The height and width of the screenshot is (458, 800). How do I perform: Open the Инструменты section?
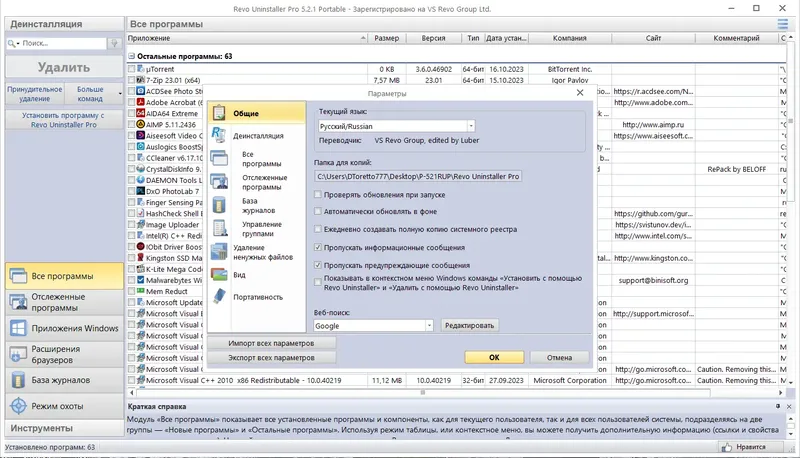[64, 428]
